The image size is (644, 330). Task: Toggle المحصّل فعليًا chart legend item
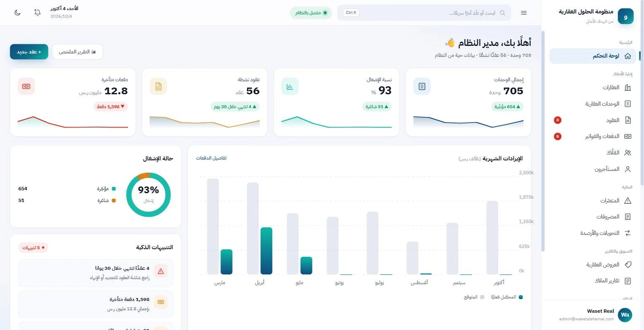[x=507, y=297]
